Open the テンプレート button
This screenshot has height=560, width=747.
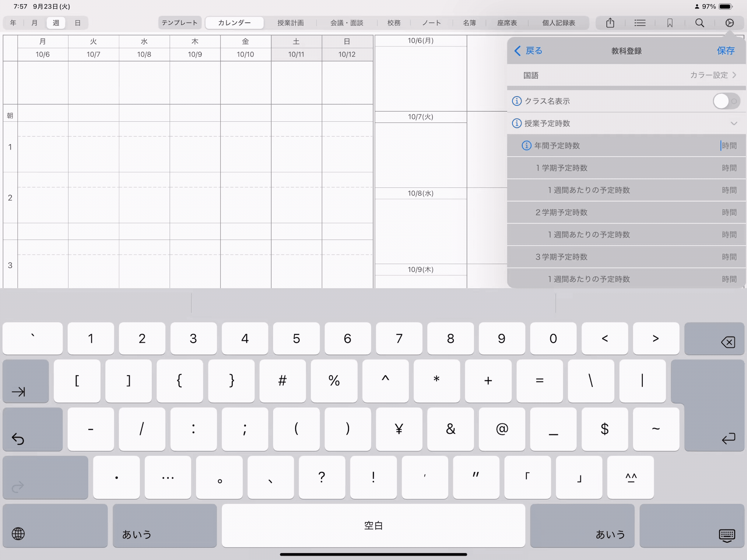click(179, 23)
